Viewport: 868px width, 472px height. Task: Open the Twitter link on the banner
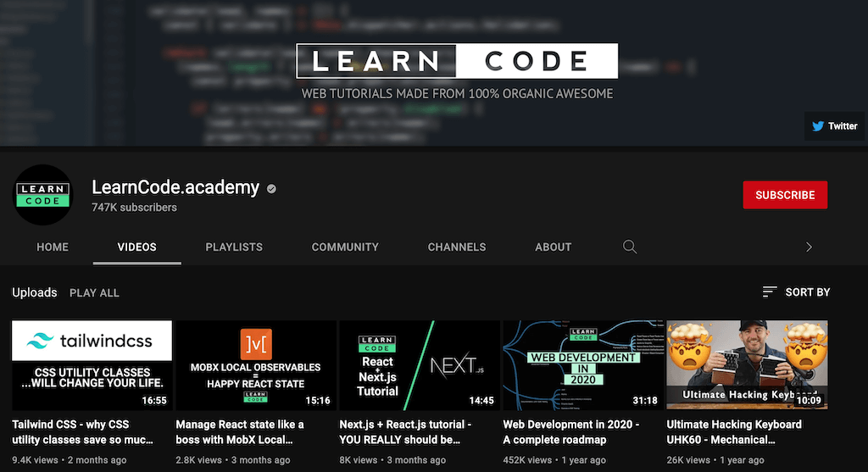(834, 126)
